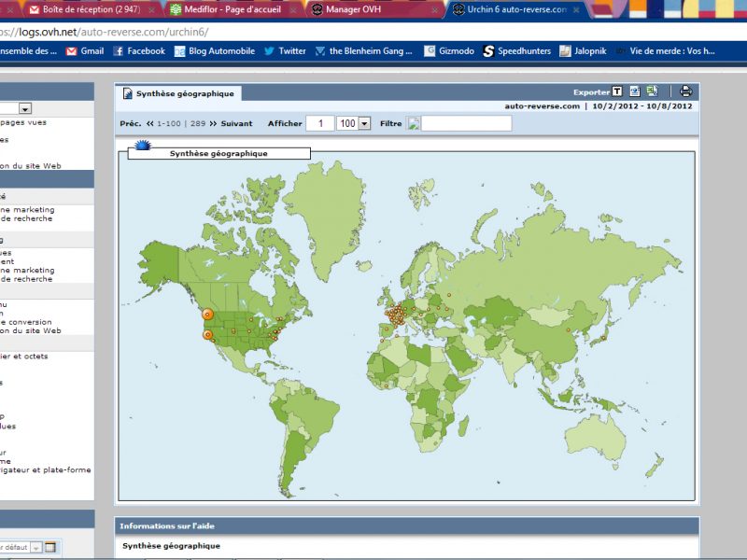Click the large orange marker on US west coast

[x=208, y=315]
